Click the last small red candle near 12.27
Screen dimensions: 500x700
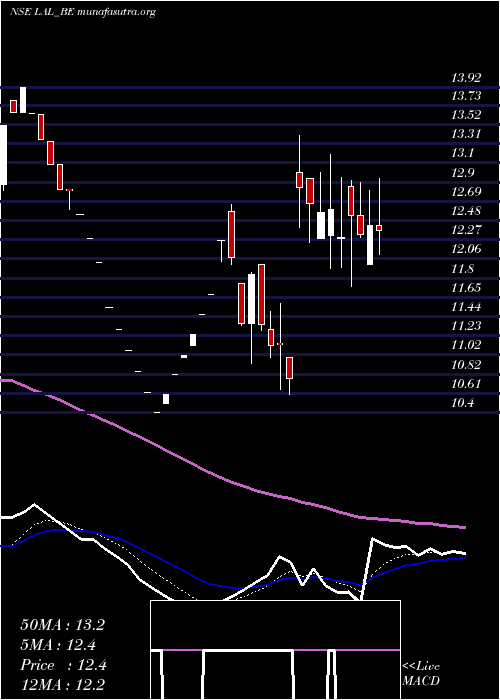tap(379, 228)
